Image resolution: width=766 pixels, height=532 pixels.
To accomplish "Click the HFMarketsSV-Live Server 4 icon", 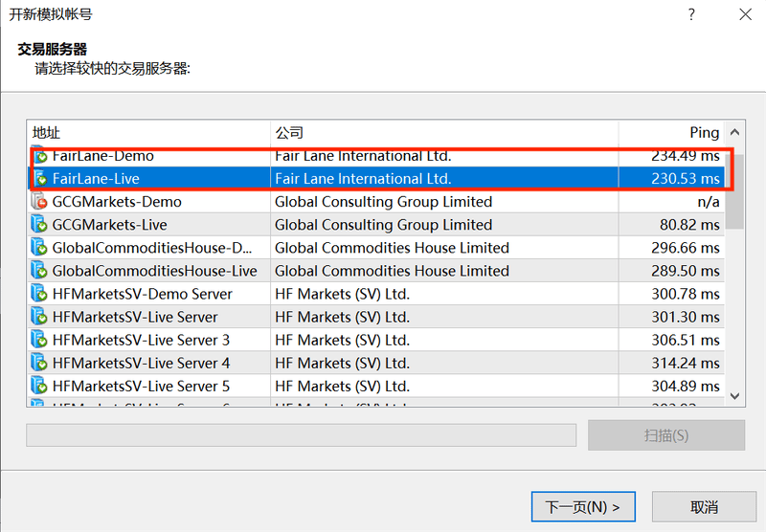I will click(x=39, y=362).
